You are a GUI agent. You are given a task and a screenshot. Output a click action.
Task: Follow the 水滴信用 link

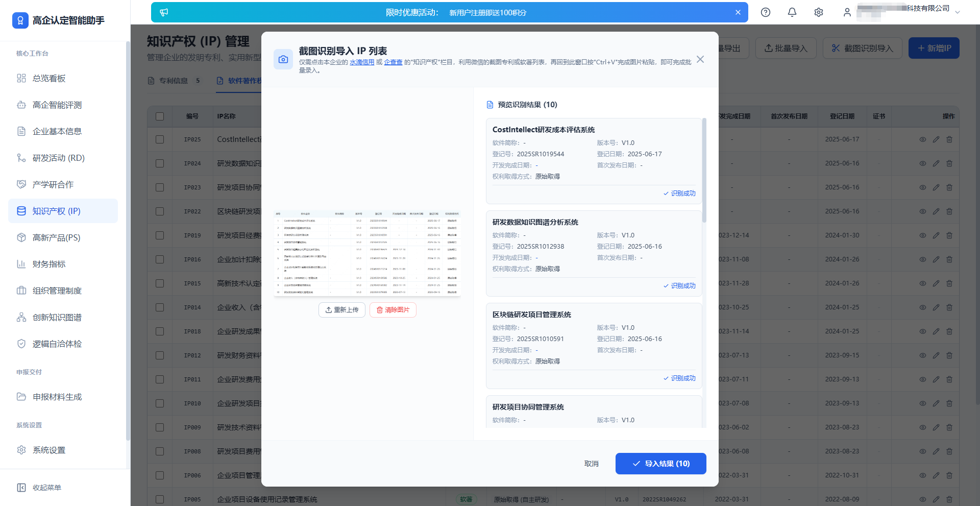[362, 62]
